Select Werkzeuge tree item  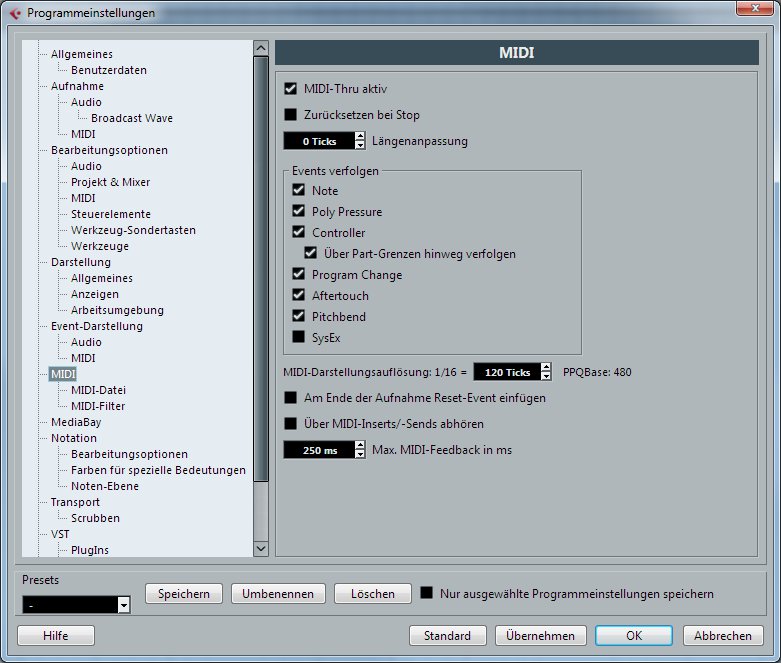click(x=100, y=246)
